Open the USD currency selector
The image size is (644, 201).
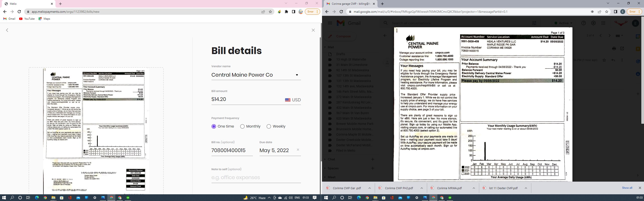coord(293,100)
